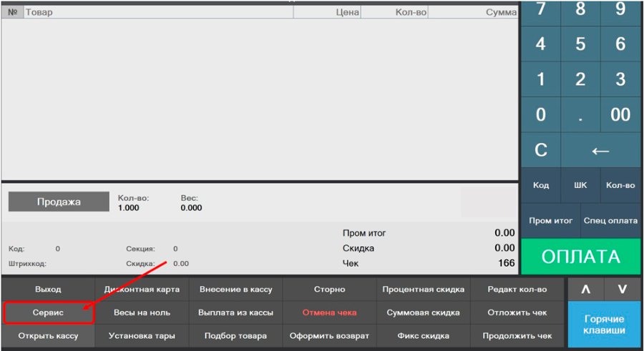The image size is (644, 351).
Task: Tap keypad digit 7
Action: 540,13
